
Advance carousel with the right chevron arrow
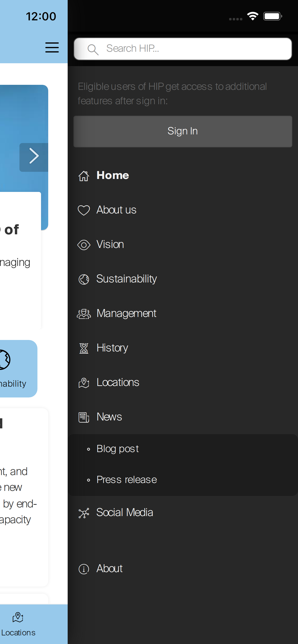pos(34,157)
